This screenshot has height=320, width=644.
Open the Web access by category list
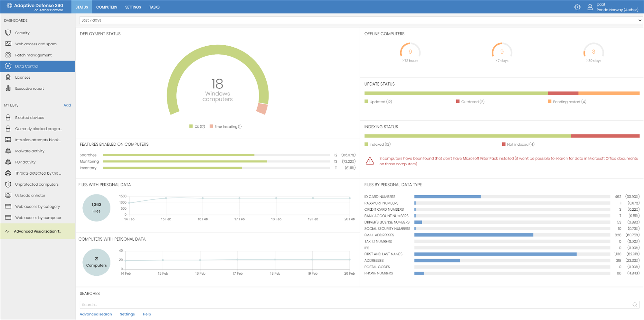(x=37, y=206)
